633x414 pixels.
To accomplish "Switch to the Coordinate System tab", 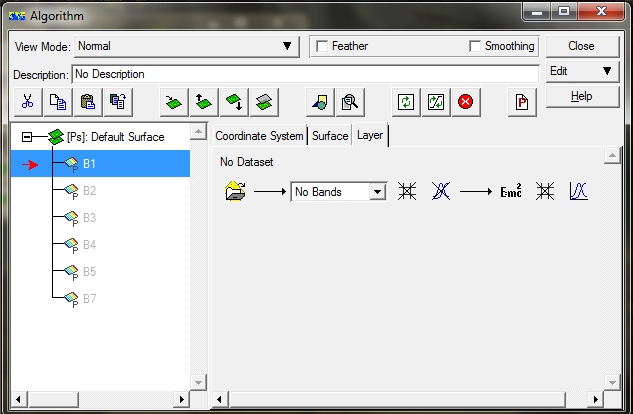I will pos(259,136).
